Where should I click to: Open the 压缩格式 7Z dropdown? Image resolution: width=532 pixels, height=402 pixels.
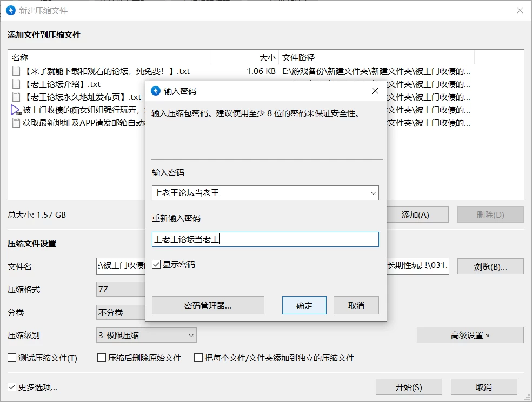point(121,289)
